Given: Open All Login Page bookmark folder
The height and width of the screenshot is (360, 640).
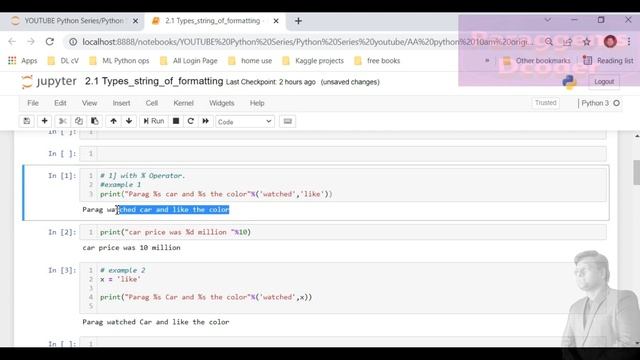Looking at the screenshot, I should [x=189, y=61].
